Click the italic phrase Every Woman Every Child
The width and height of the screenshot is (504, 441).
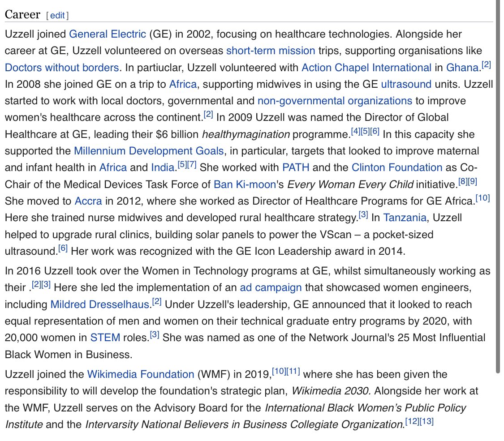pyautogui.click(x=350, y=184)
